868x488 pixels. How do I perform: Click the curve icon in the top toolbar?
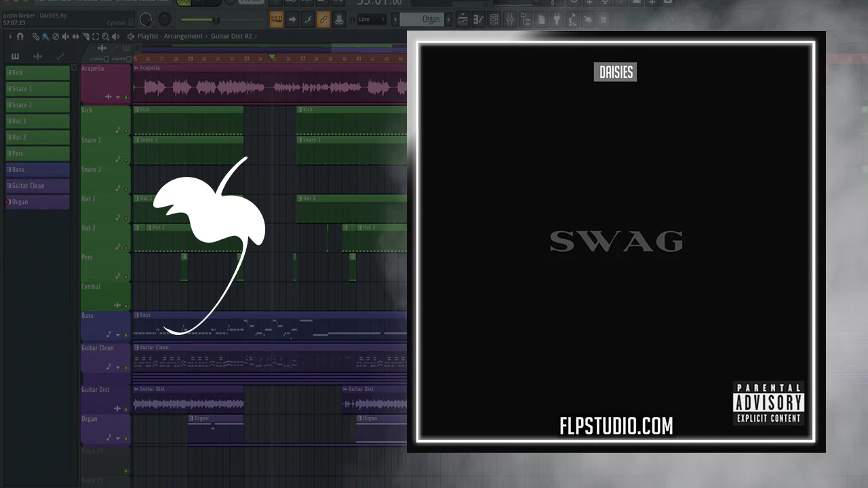(x=308, y=20)
